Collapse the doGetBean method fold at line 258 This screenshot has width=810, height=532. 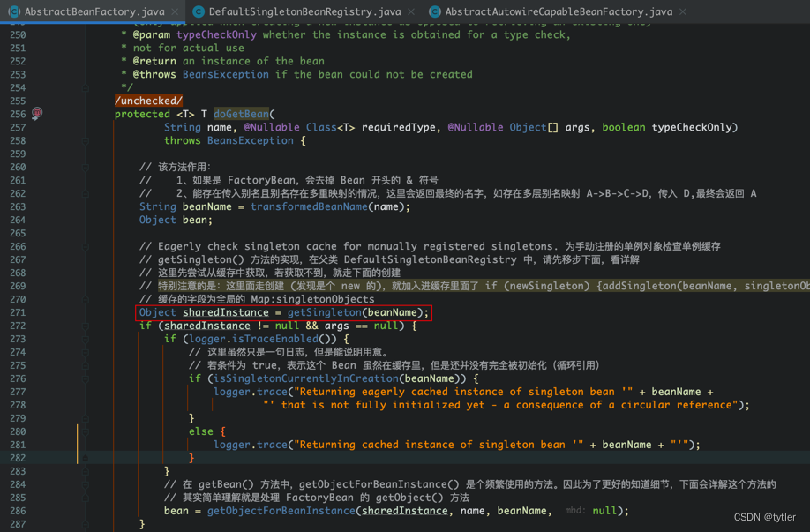(86, 140)
